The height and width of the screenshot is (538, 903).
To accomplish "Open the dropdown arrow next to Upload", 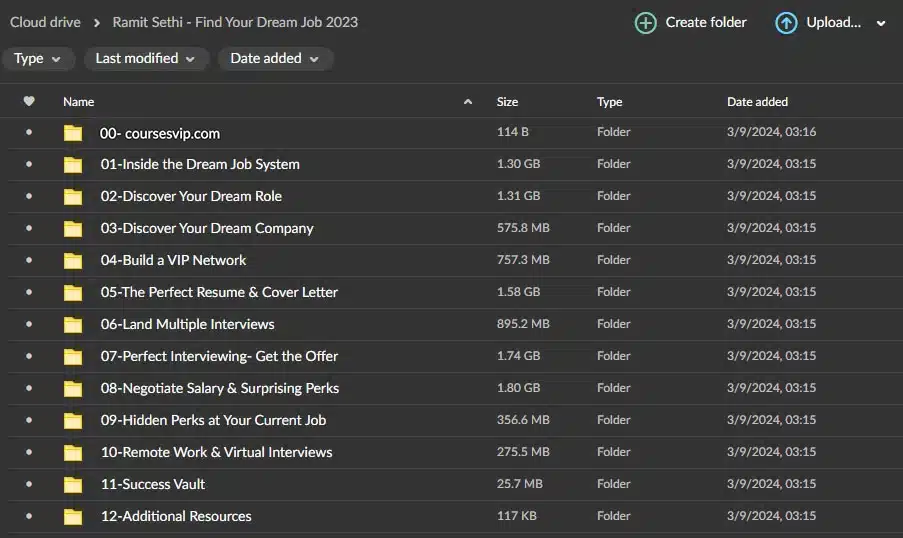I will point(881,24).
